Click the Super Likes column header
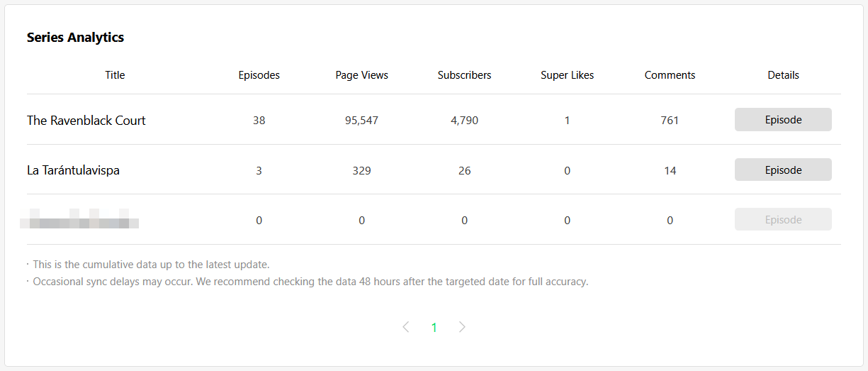868x371 pixels. point(568,75)
